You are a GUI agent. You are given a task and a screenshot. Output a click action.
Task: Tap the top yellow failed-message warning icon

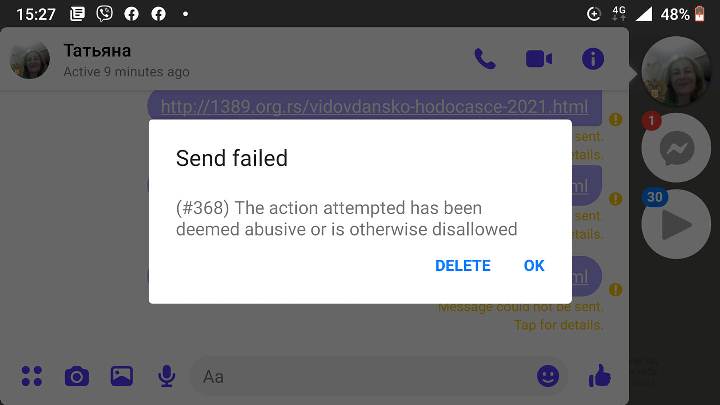click(615, 120)
